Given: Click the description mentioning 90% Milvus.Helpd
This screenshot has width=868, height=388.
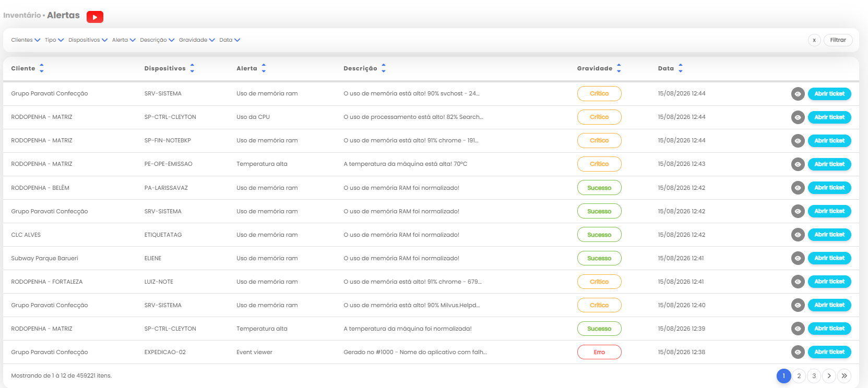Looking at the screenshot, I should click(x=411, y=305).
